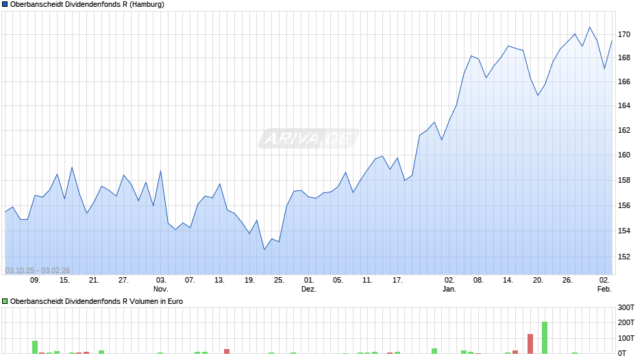Click the 164 price axis label
Screen dimensions: 644x360
[x=624, y=106]
